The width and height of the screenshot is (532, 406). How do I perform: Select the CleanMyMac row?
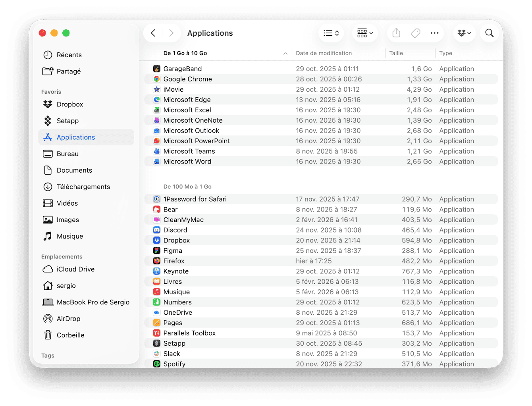[183, 219]
